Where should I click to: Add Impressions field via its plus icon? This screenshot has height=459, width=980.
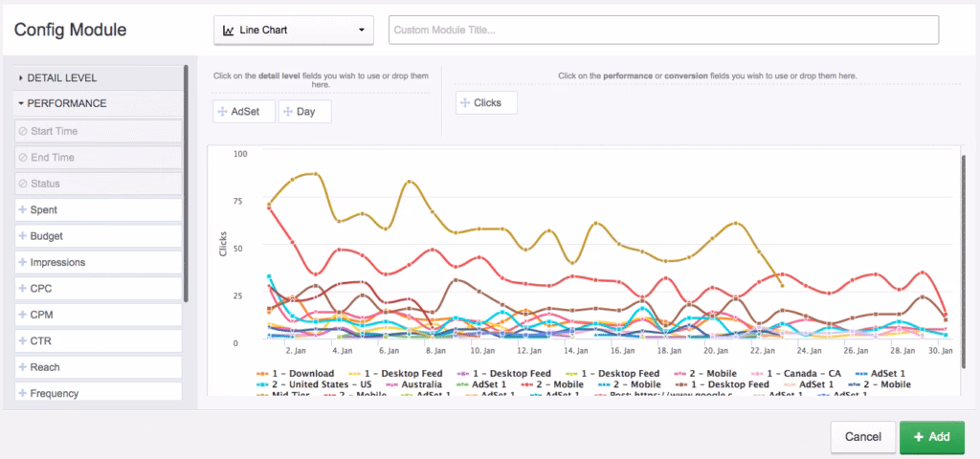click(x=22, y=262)
